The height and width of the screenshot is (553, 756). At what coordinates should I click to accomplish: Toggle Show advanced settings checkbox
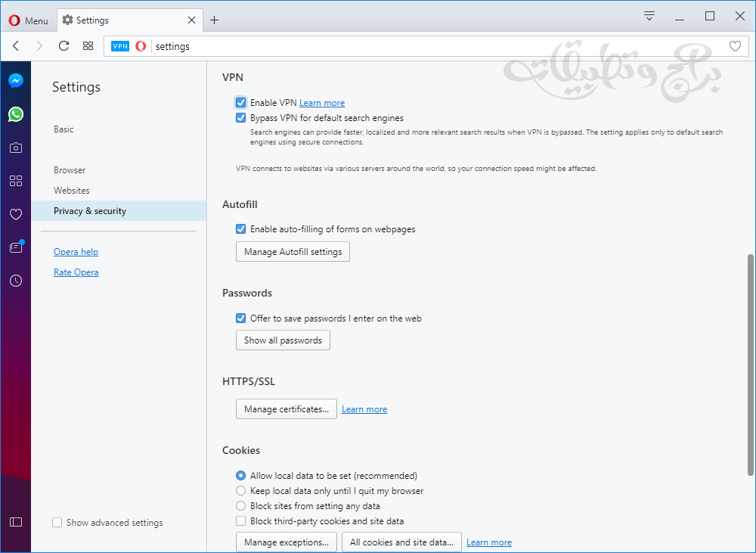pyautogui.click(x=57, y=523)
